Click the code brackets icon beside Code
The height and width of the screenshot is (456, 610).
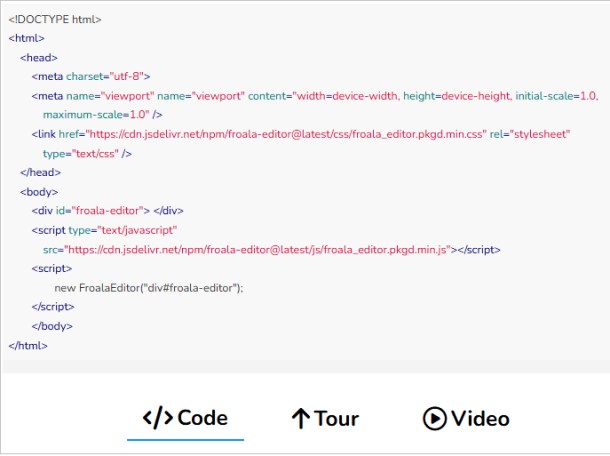[158, 418]
